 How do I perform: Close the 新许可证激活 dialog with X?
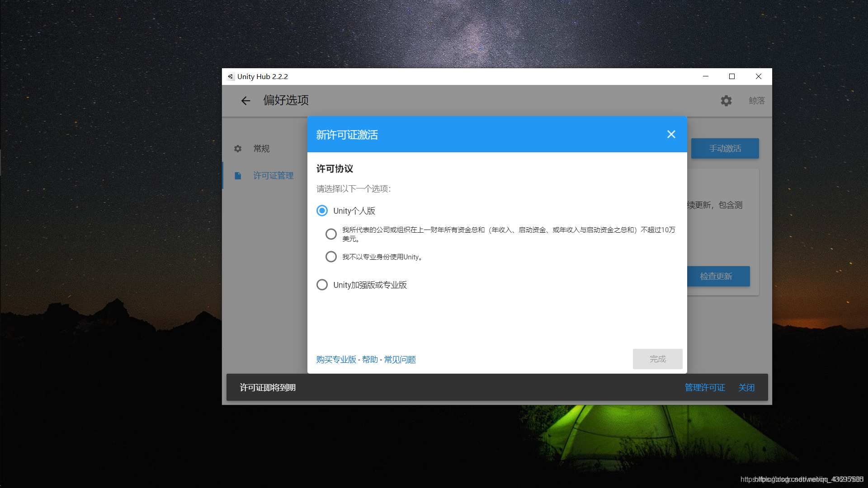[671, 134]
